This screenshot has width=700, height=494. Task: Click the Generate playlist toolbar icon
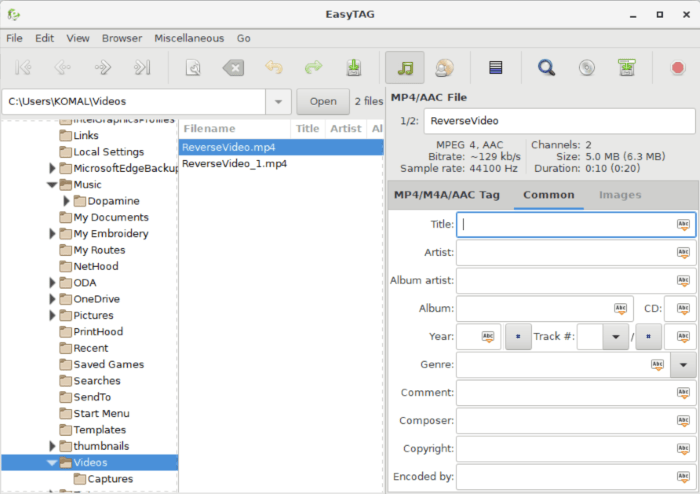626,68
